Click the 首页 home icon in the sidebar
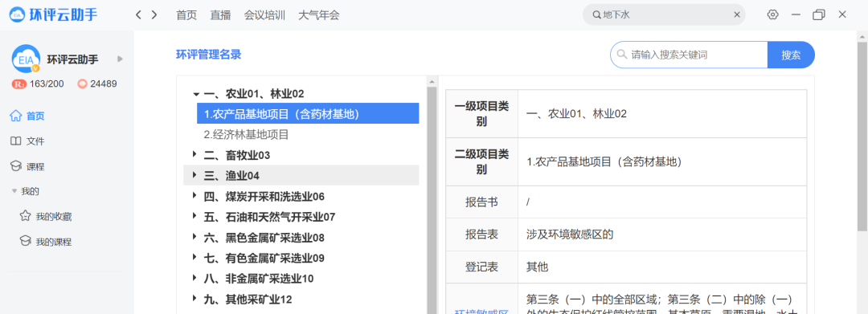The image size is (868, 314). coord(15,116)
